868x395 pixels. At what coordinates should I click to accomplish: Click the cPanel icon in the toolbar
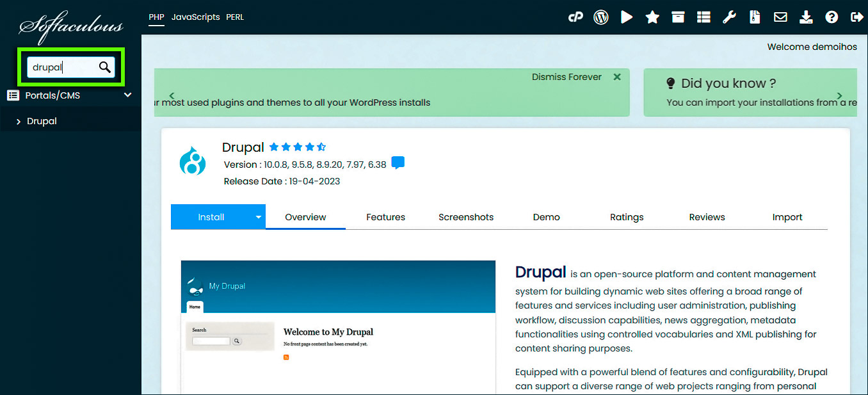[575, 17]
